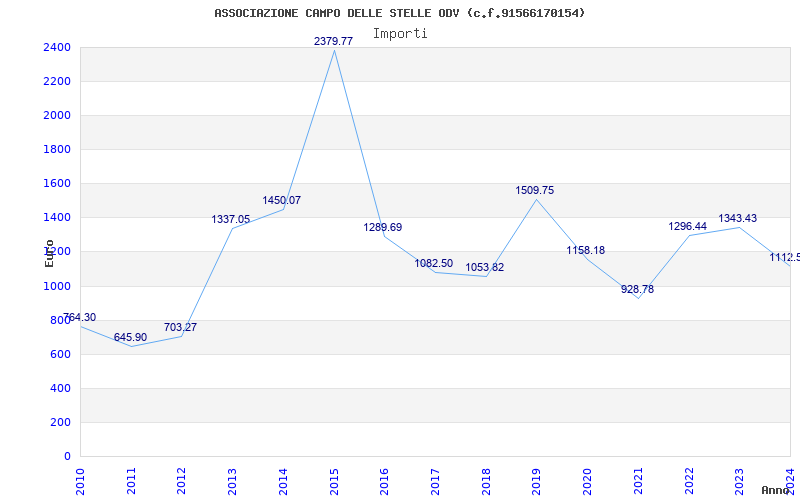The height and width of the screenshot is (500, 800).
Task: Click the y-axis tick 0
Action: [x=67, y=457]
